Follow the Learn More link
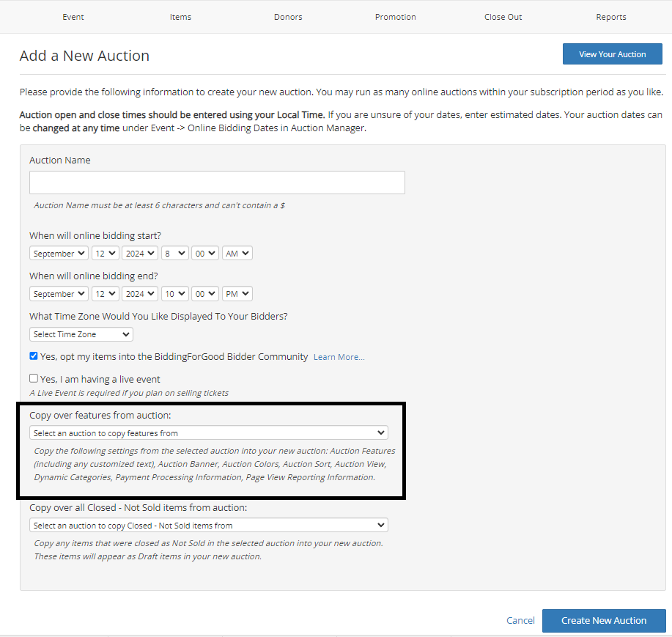This screenshot has height=637, width=672. click(x=339, y=357)
